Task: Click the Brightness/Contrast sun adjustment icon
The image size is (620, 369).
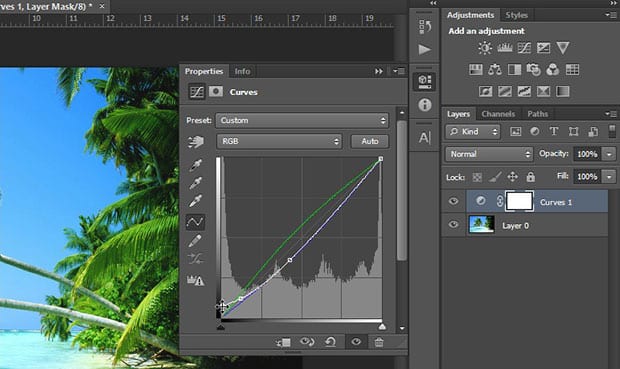Action: 485,48
